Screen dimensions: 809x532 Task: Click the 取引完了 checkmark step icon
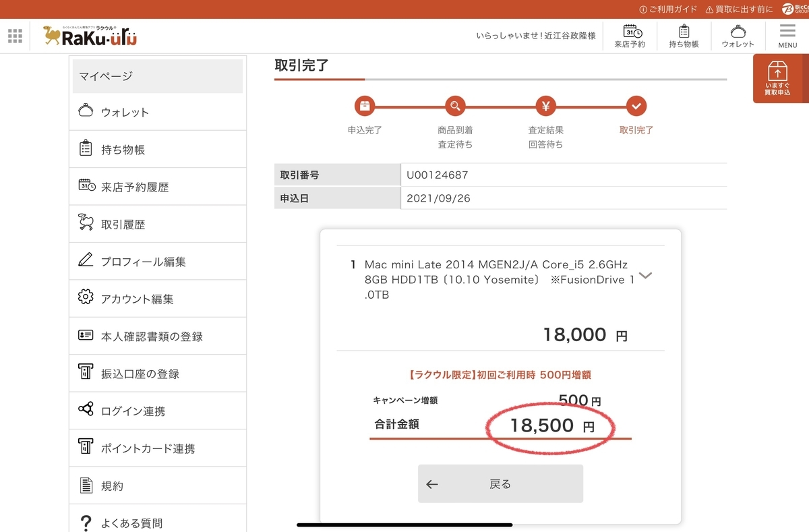click(x=636, y=106)
